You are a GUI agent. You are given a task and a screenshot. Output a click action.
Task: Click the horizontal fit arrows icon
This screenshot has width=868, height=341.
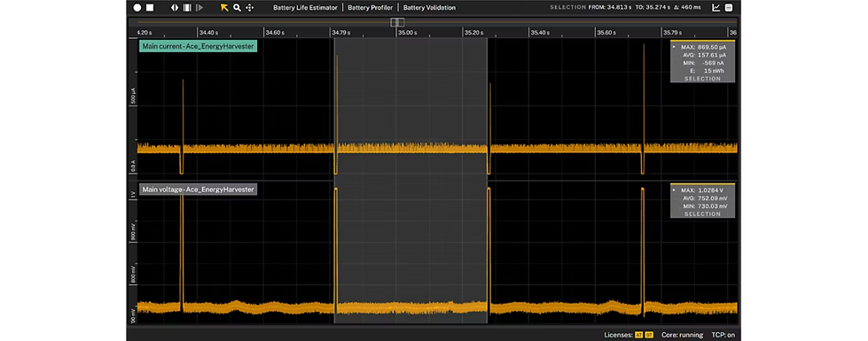[175, 8]
